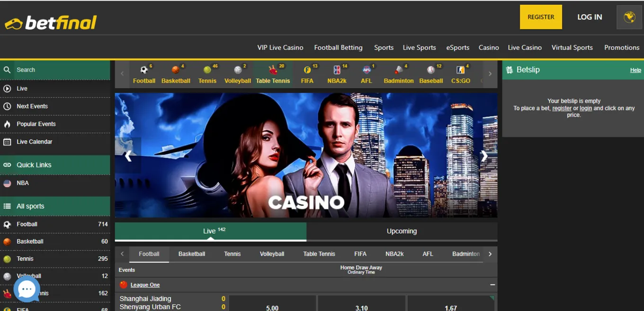
Task: Open VIP Live Casino menu
Action: coord(280,47)
